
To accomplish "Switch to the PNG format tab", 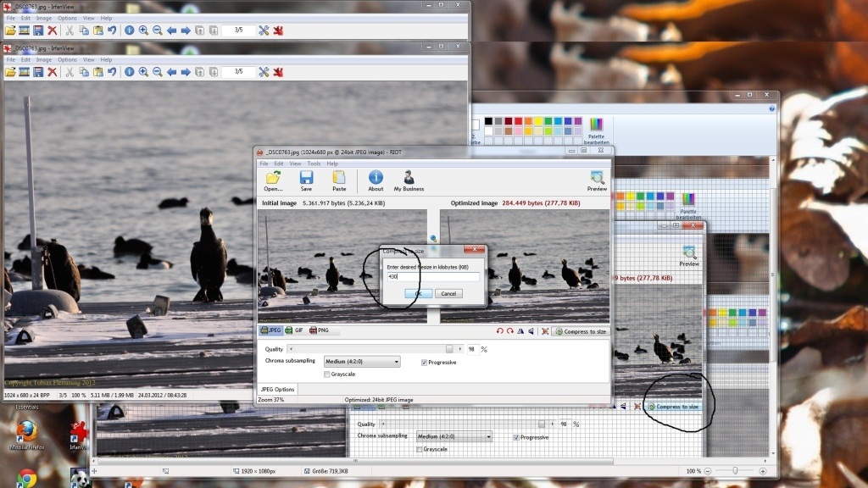I will pyautogui.click(x=320, y=330).
